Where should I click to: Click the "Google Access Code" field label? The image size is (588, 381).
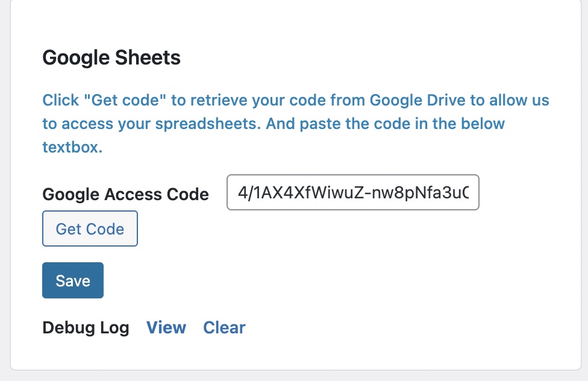pyautogui.click(x=125, y=194)
